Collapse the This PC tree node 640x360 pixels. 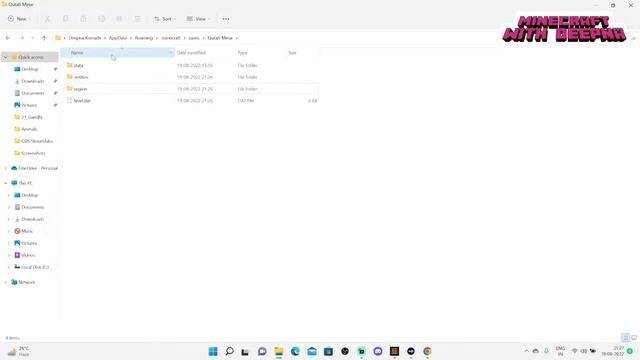[x=6, y=183]
